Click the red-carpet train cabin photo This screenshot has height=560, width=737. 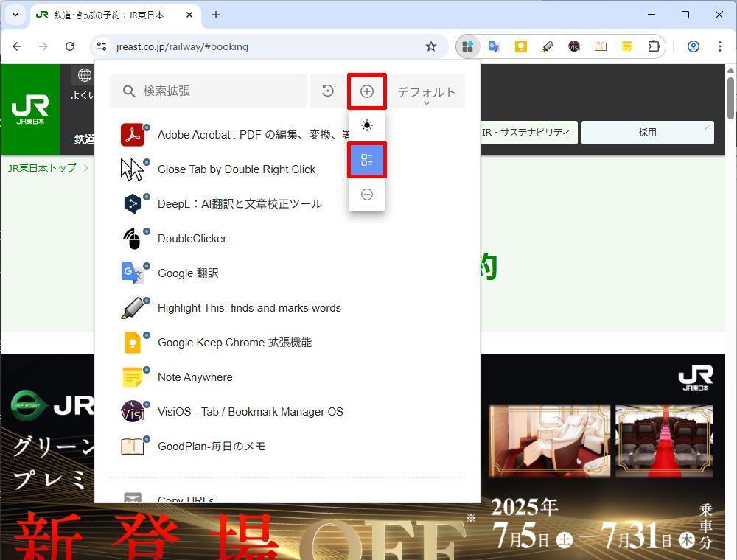[664, 440]
